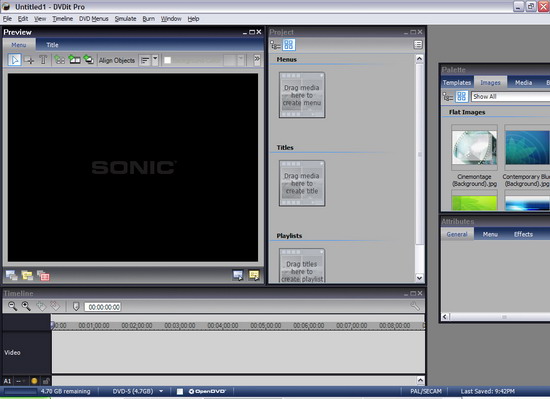
Task: Click the chapter marker icon near timecode
Action: click(x=76, y=307)
